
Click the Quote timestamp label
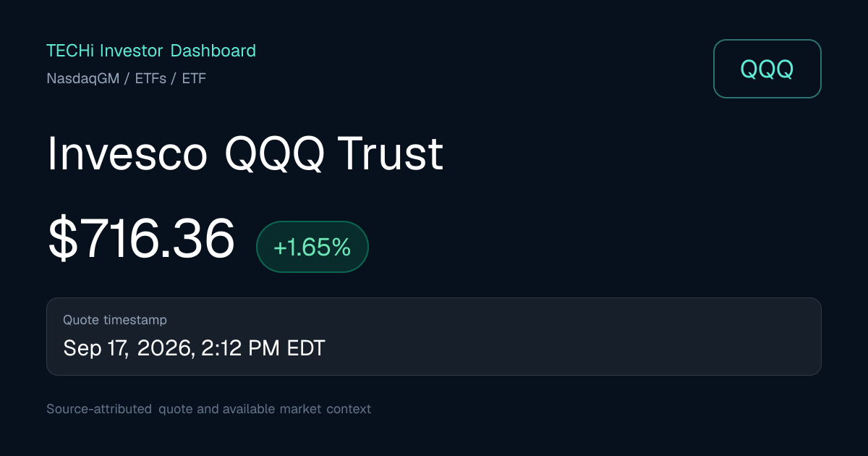pos(115,320)
